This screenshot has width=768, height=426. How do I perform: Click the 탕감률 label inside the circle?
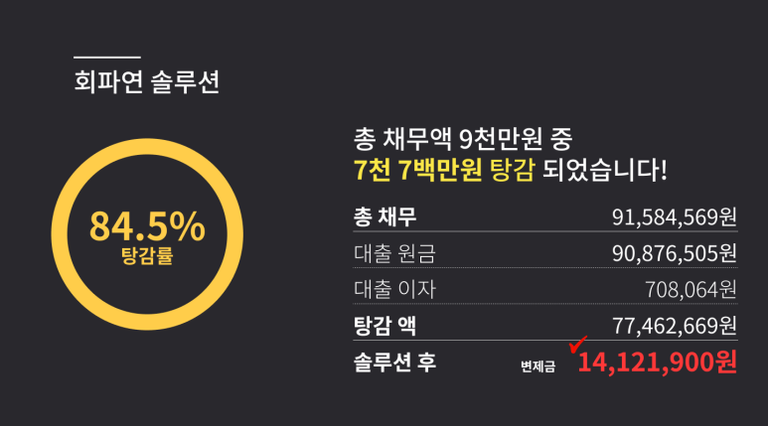point(147,256)
